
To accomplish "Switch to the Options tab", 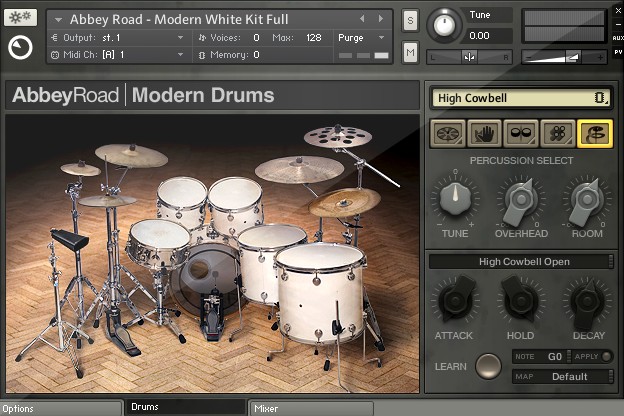I will pyautogui.click(x=61, y=408).
